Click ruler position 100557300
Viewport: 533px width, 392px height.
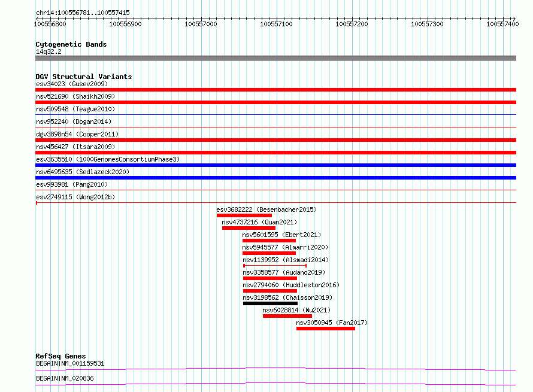[427, 24]
